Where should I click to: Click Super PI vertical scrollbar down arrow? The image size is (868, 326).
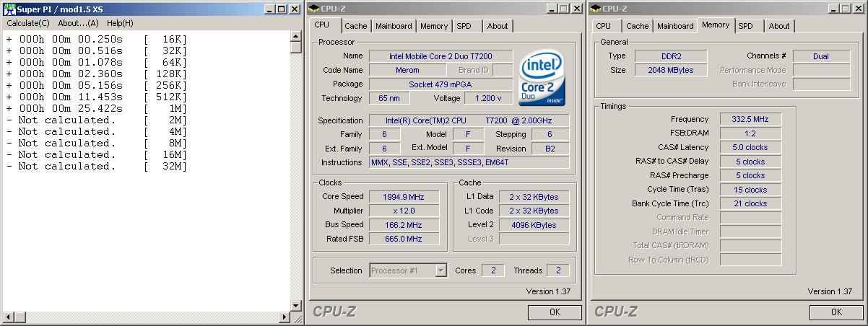coord(296,306)
